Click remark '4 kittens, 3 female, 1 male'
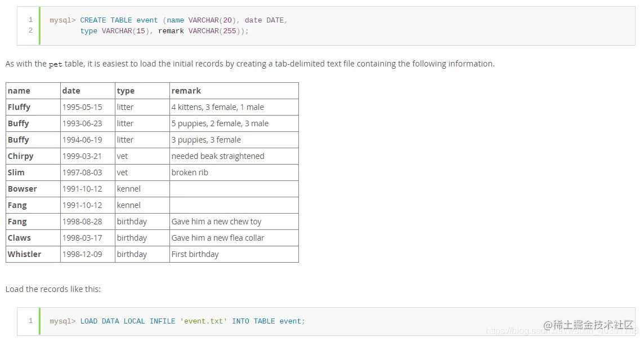 [218, 107]
